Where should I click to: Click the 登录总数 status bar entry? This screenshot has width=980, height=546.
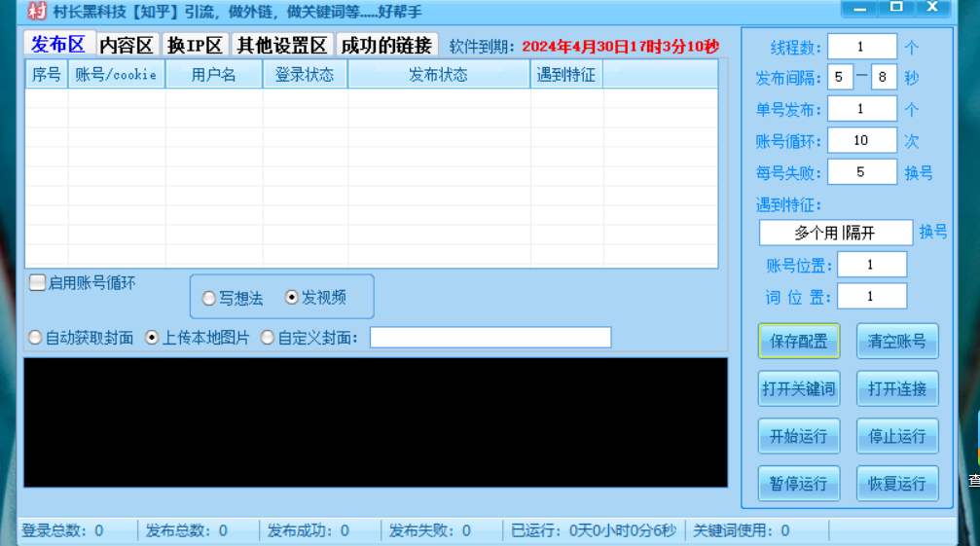coord(63,530)
